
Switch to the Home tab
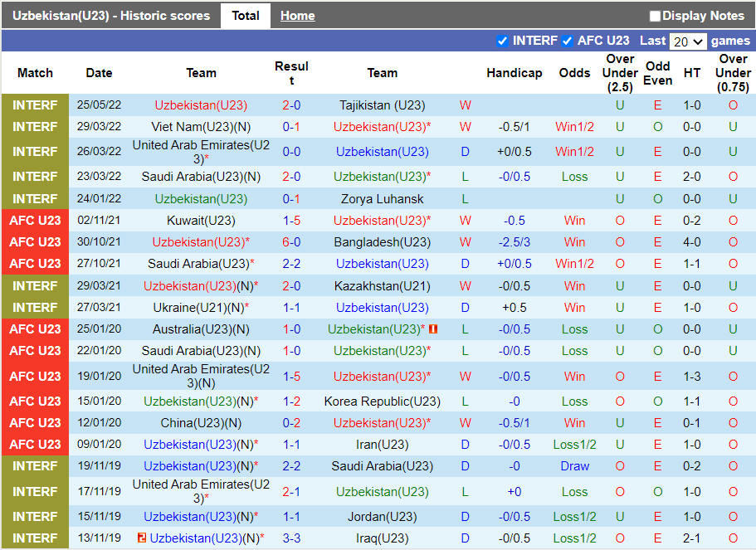pos(297,16)
